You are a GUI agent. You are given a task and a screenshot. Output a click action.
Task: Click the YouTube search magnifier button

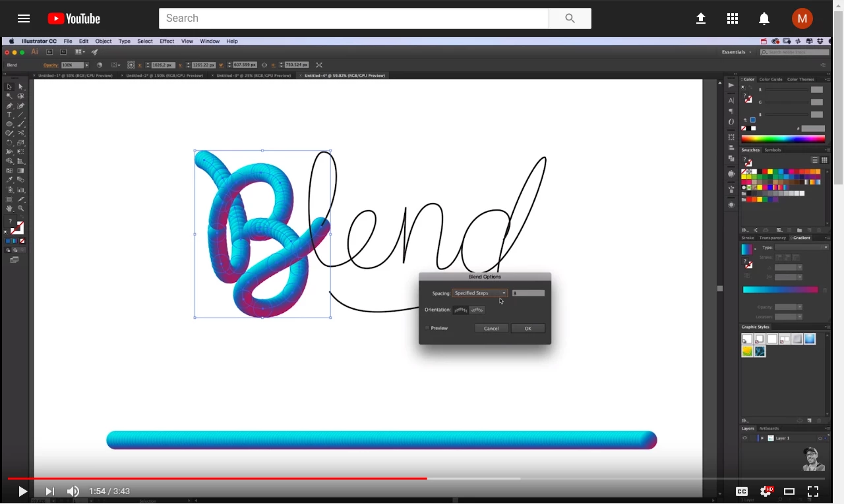[x=570, y=18]
